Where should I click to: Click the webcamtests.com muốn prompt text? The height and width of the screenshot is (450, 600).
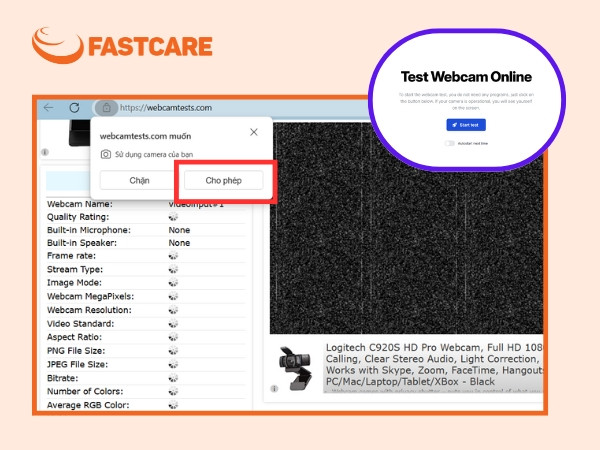click(x=145, y=136)
